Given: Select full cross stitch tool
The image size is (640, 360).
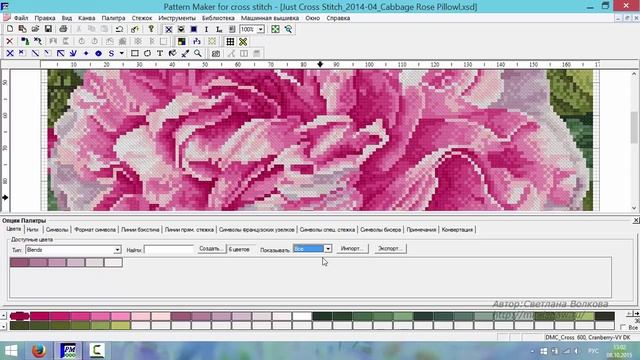Looking at the screenshot, I should (10, 53).
